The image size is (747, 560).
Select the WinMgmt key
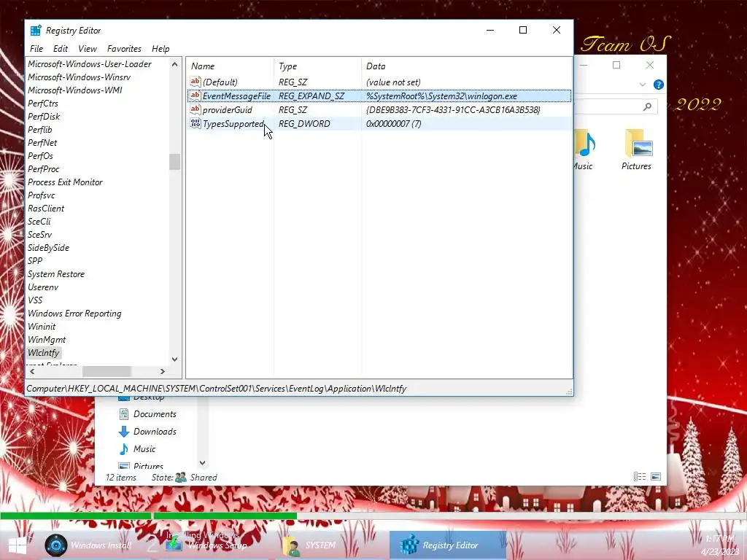pyautogui.click(x=47, y=340)
